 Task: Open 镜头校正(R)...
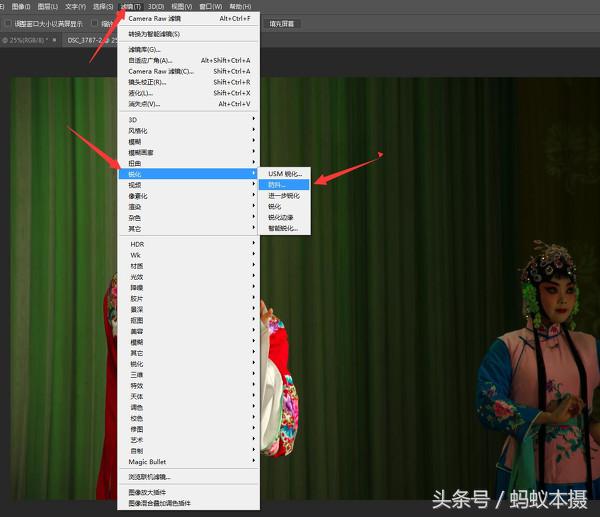point(189,82)
